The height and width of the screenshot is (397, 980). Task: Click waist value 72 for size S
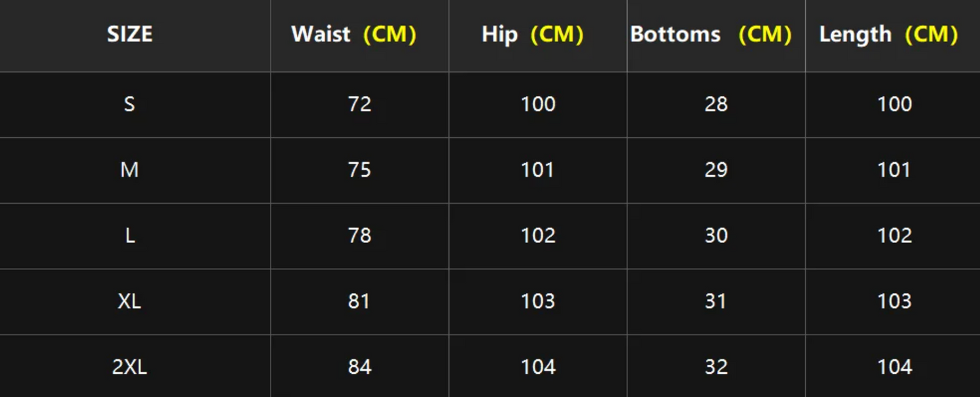point(359,104)
